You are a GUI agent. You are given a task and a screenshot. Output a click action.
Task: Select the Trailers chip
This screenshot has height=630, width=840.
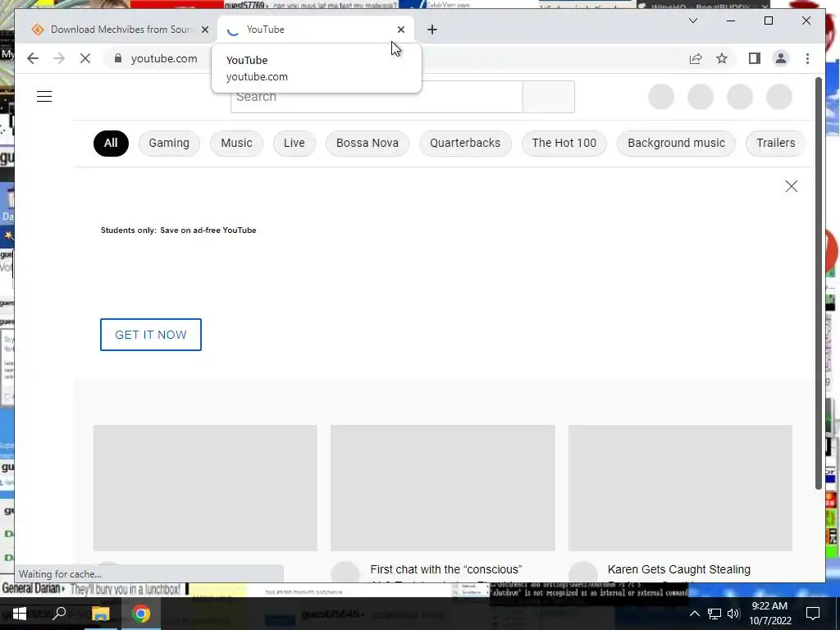pos(776,143)
